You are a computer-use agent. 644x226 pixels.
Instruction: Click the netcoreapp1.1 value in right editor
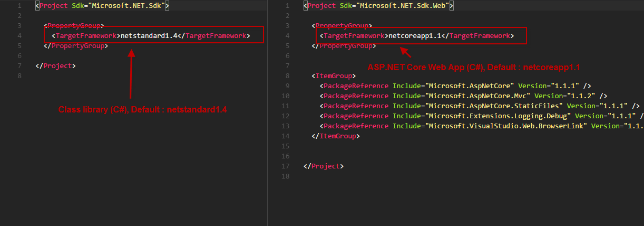414,36
